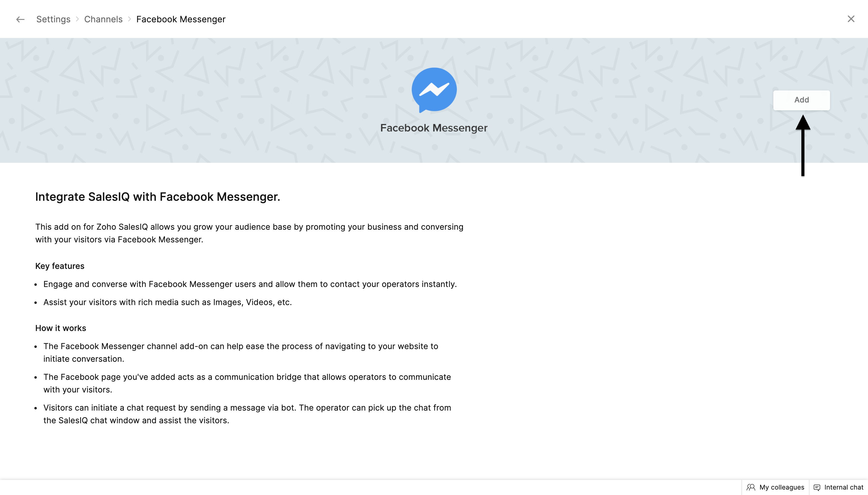Click chevron between Settings and Channels
This screenshot has height=495, width=868.
point(77,19)
